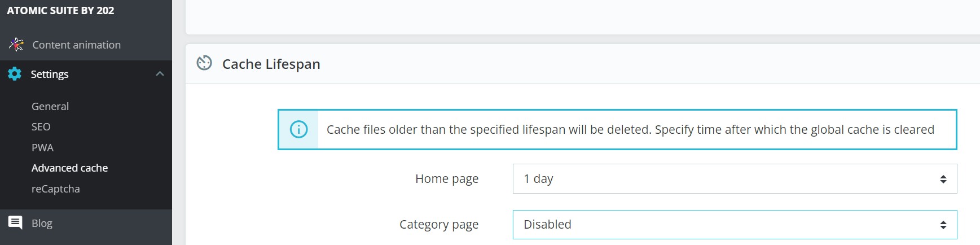Open the General settings submenu item

point(50,106)
